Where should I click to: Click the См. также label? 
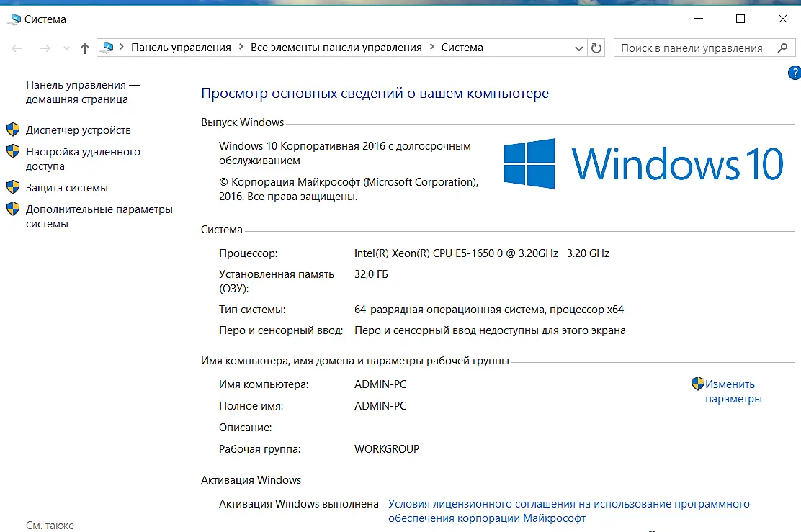[50, 526]
